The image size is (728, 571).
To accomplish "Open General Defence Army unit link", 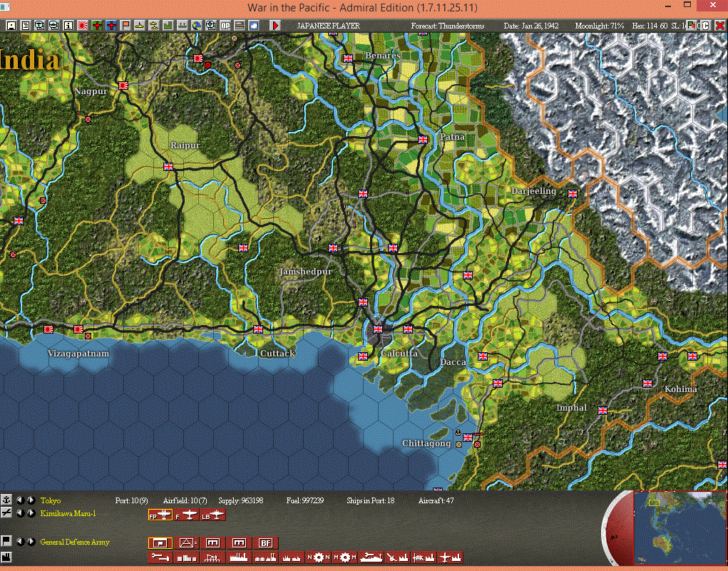I will click(75, 542).
